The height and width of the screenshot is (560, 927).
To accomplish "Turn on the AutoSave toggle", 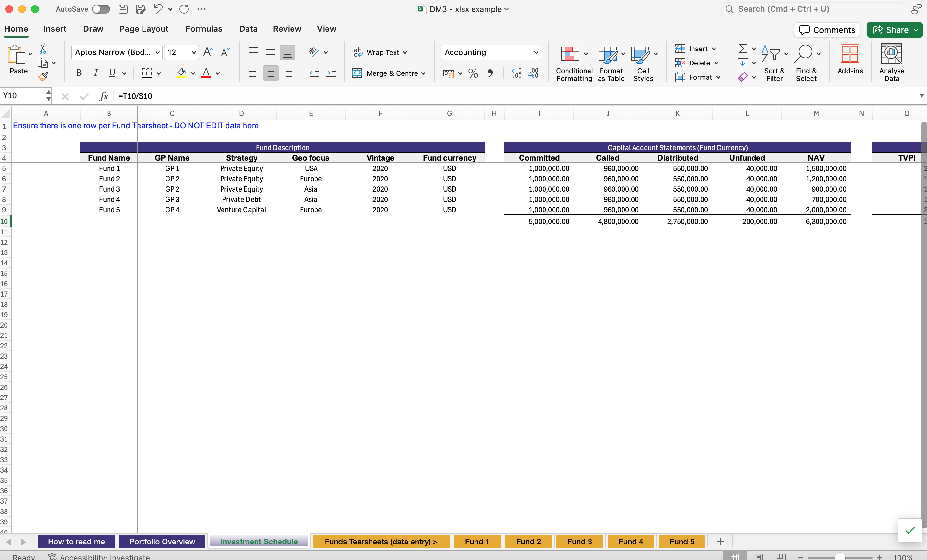I will [x=100, y=9].
